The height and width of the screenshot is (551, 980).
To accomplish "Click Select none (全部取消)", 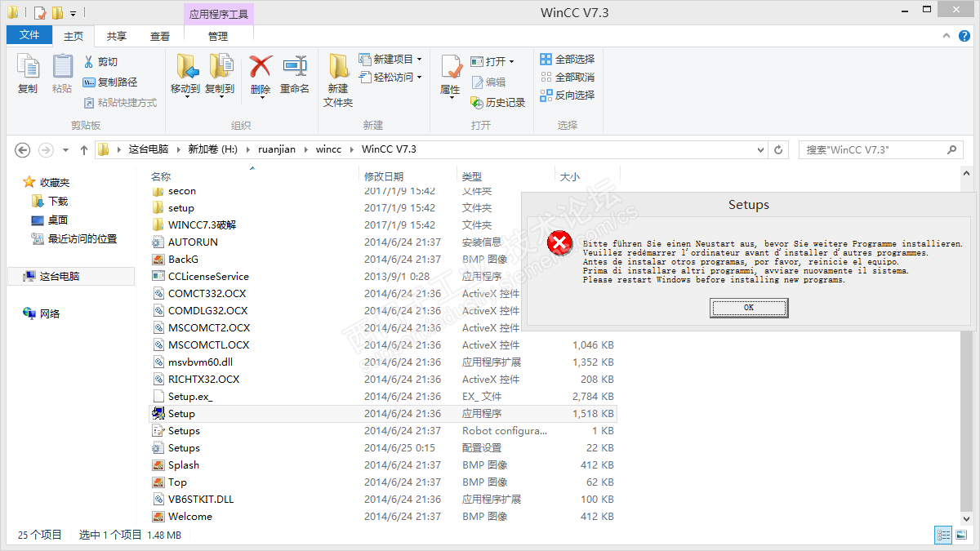I will 567,78.
